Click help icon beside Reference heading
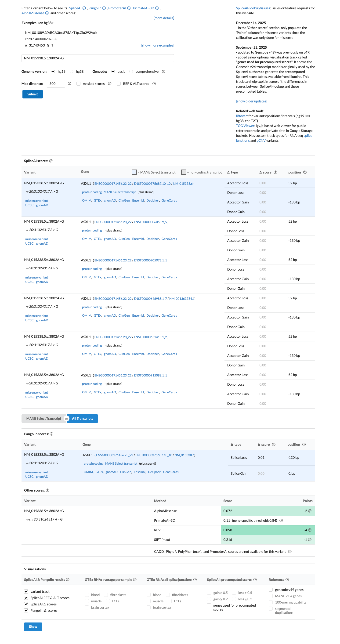 287,580
